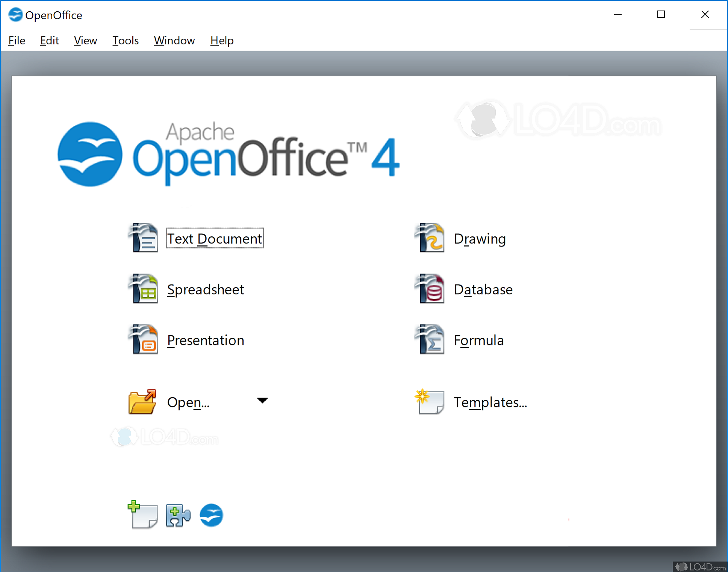Click the Presentation impress icon

143,340
